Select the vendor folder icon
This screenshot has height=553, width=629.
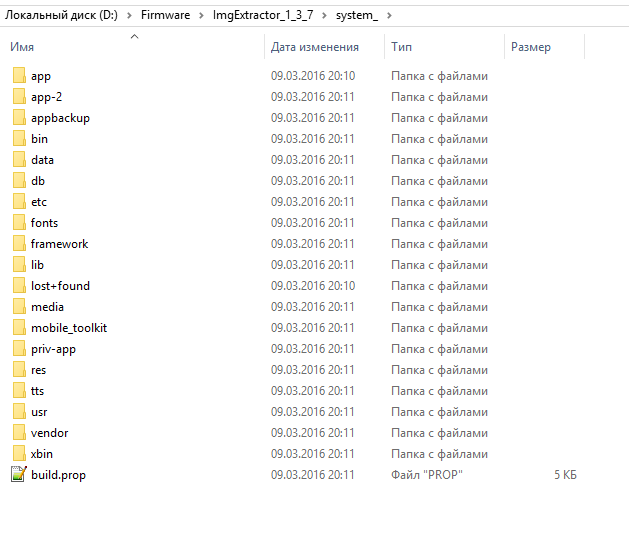[x=19, y=432]
